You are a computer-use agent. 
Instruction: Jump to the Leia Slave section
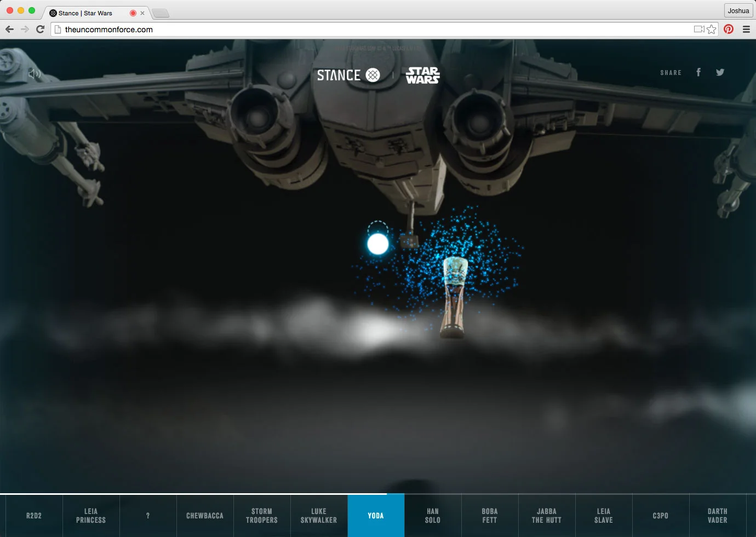[604, 516]
